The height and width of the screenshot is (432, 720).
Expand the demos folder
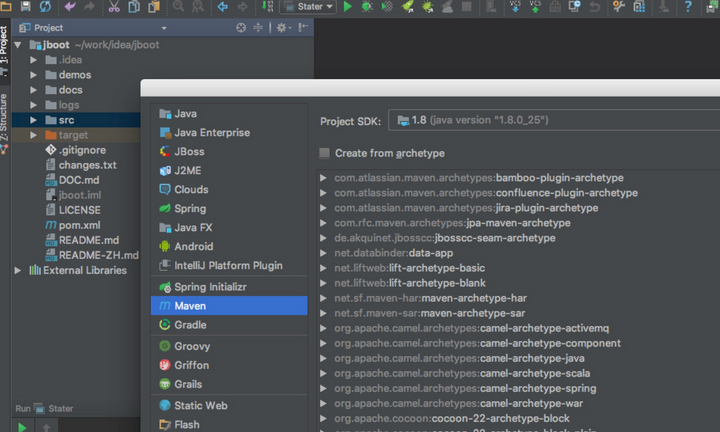click(x=33, y=75)
